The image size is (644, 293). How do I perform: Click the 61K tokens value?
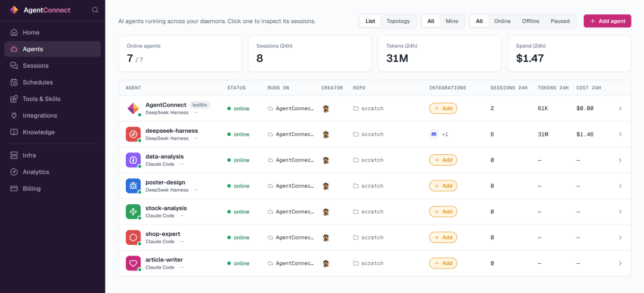point(544,108)
